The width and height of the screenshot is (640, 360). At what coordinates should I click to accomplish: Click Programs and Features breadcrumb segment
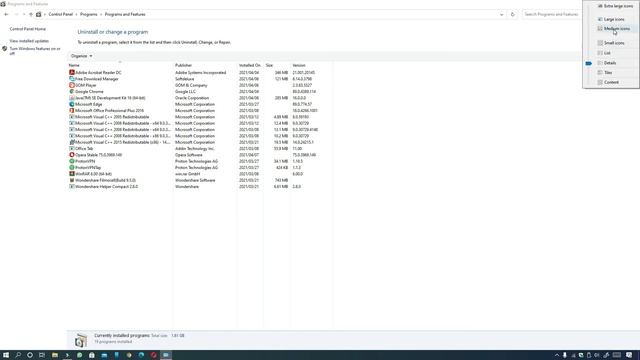tap(125, 14)
